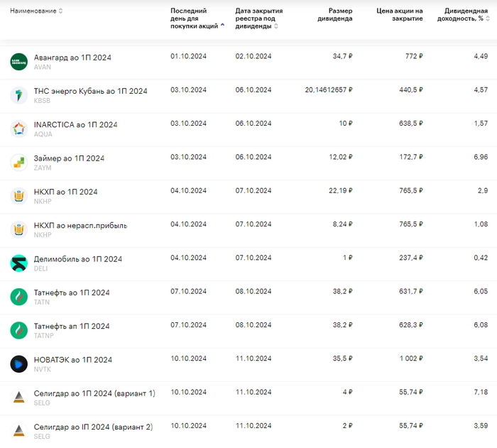Click the Селигдар вариант 1 logo icon
Image resolution: width=497 pixels, height=448 pixels.
pyautogui.click(x=19, y=398)
